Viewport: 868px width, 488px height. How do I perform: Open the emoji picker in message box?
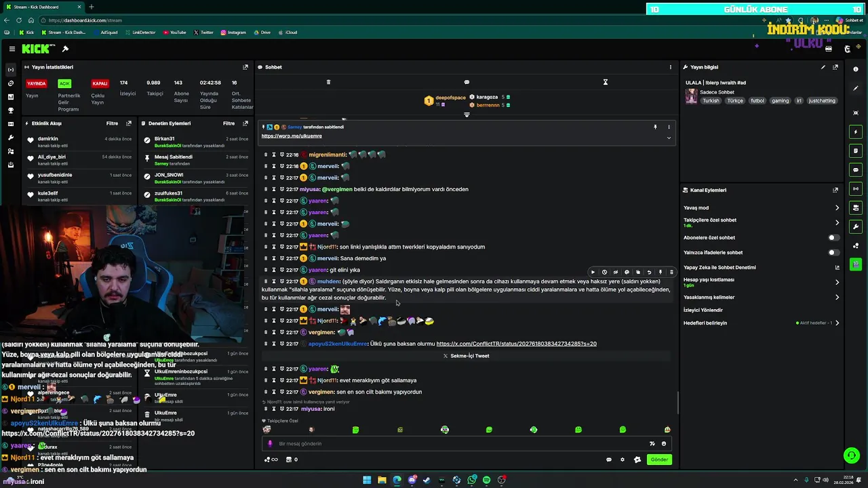point(664,444)
